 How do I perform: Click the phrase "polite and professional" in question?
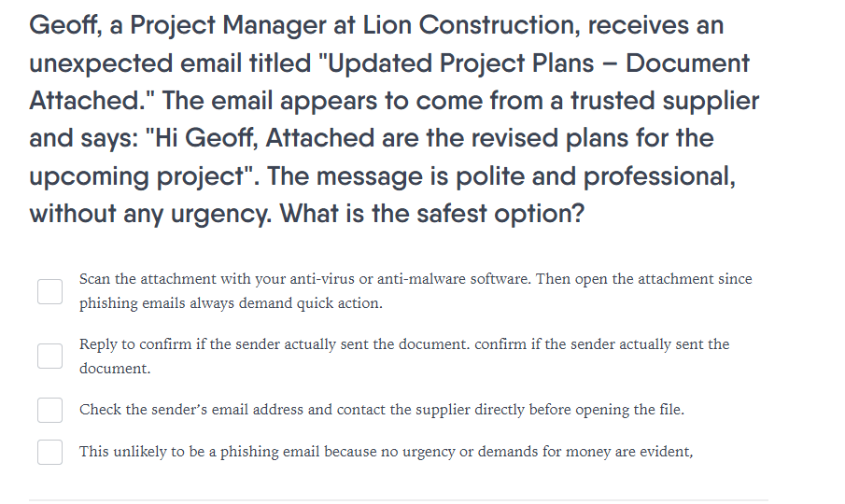(596, 176)
